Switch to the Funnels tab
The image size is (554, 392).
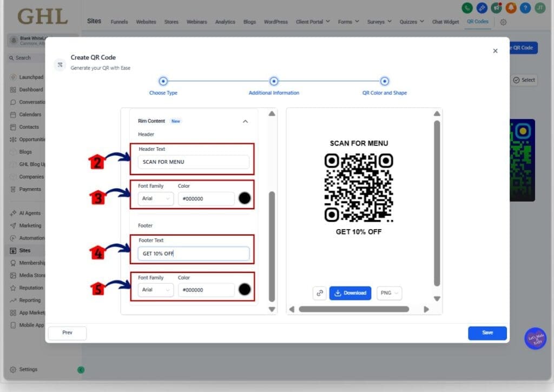click(119, 22)
